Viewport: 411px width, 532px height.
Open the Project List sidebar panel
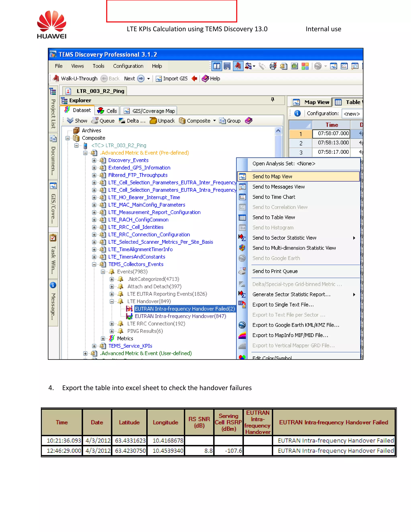53,108
